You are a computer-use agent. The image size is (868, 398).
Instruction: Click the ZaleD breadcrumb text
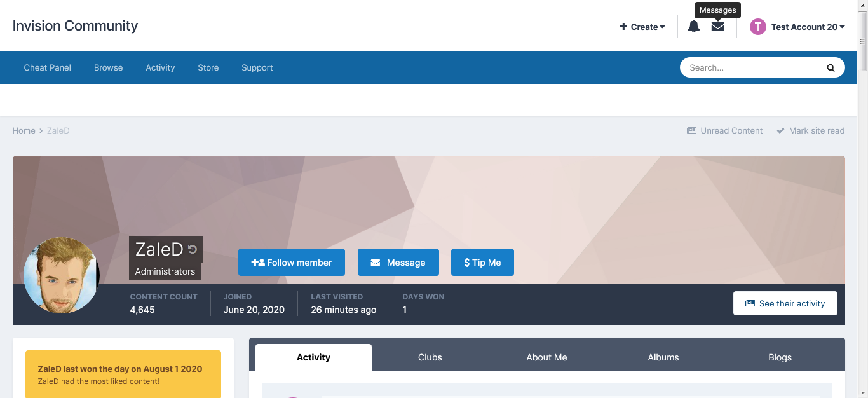point(58,130)
